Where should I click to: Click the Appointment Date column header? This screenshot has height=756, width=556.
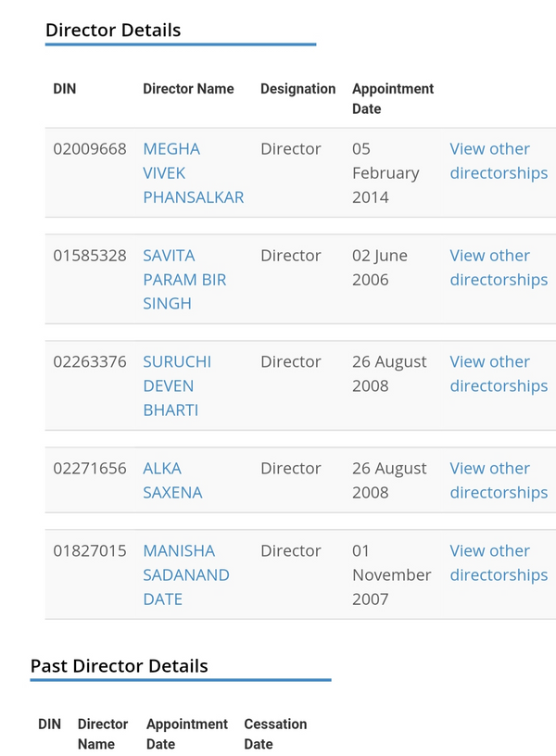coord(393,99)
